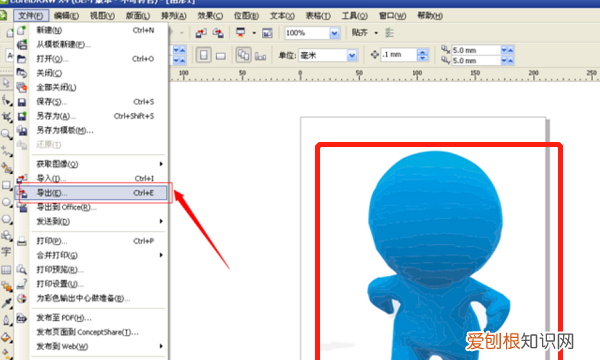Click the save disk icon beside 保存
The width and height of the screenshot is (600, 360).
[22, 102]
